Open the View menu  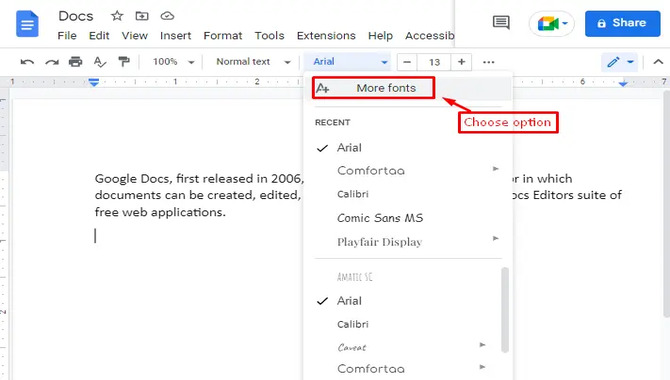pos(135,36)
